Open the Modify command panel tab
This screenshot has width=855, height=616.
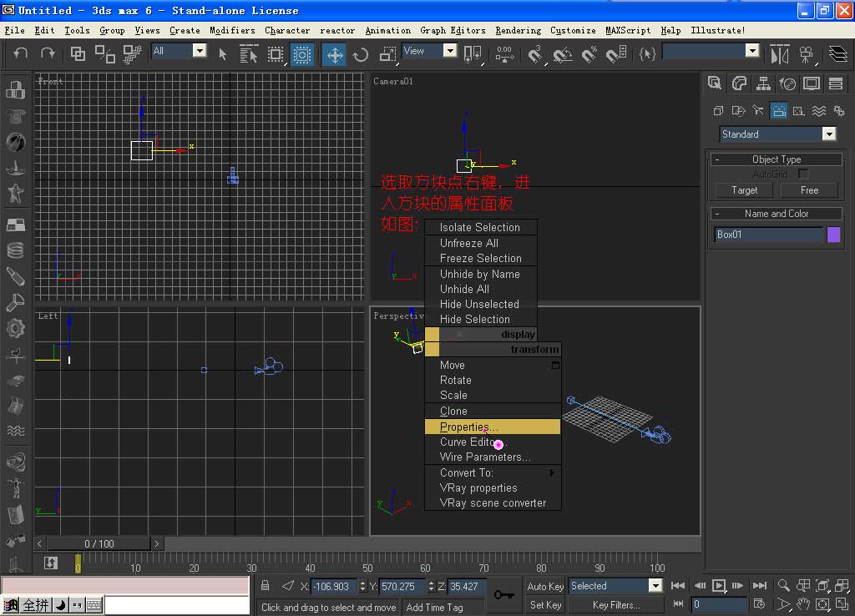coord(739,83)
